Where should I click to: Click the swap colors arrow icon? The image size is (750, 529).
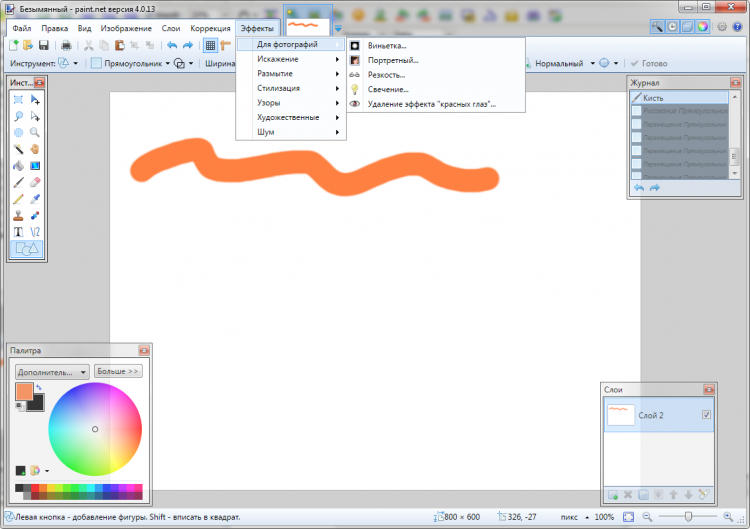click(x=39, y=387)
